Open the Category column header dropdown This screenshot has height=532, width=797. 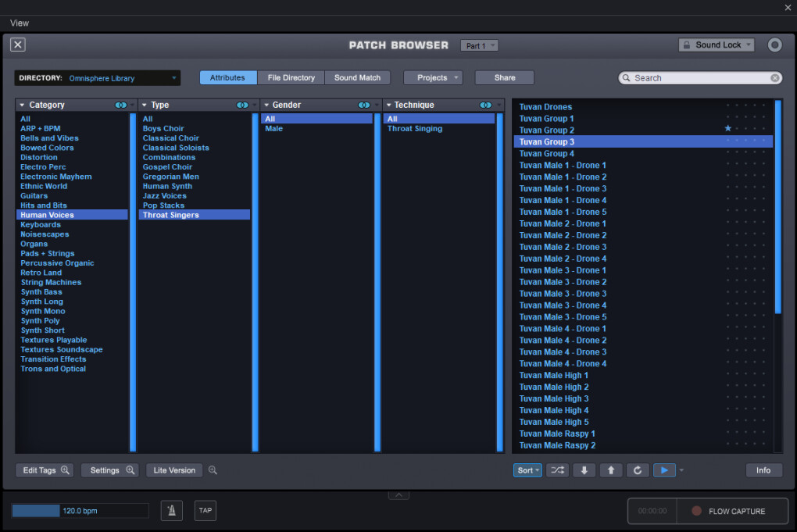click(x=22, y=105)
